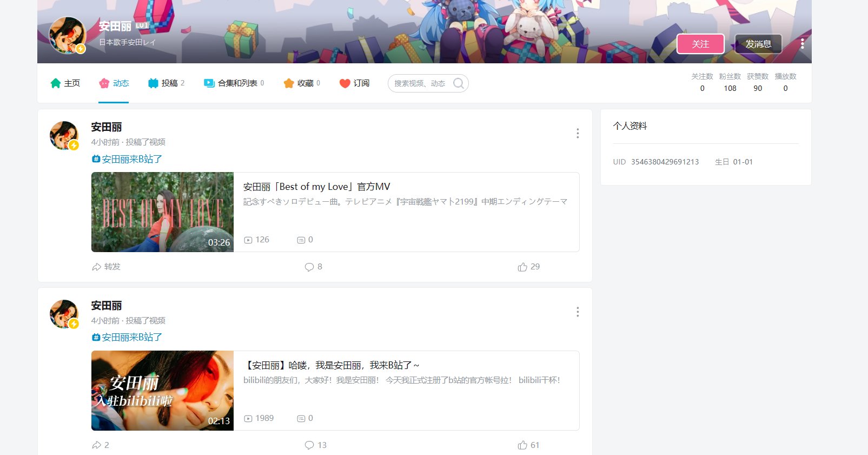Open the 订阅 subscriptions tab

point(354,83)
